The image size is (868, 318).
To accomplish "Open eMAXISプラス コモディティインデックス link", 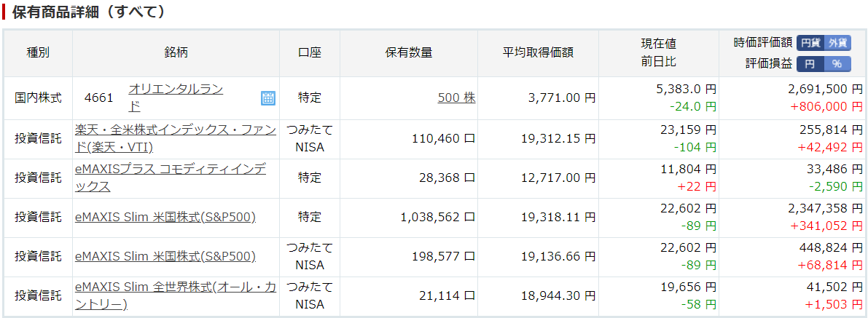I will tap(171, 178).
